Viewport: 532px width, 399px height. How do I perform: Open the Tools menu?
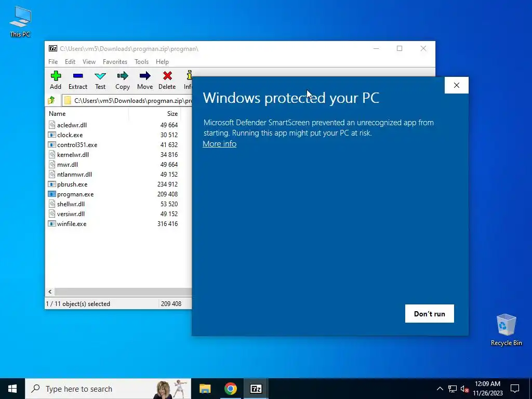[141, 62]
